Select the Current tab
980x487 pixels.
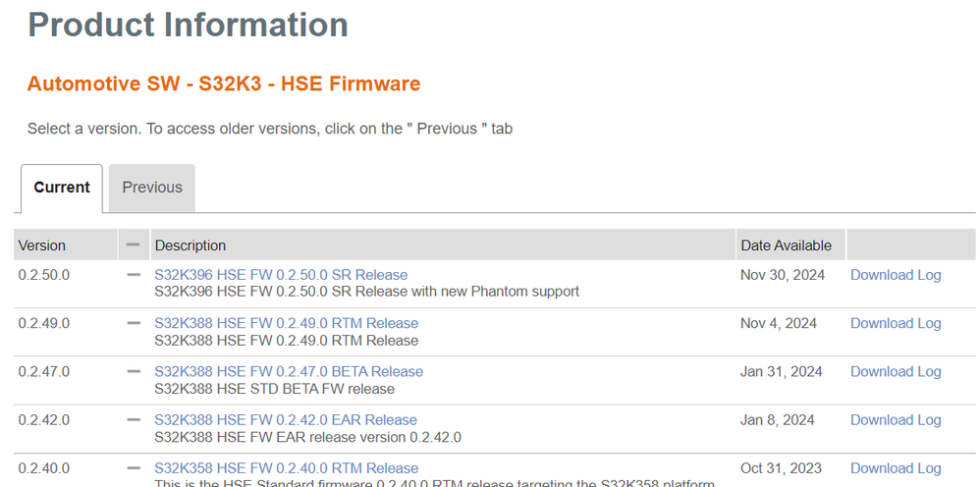(62, 188)
